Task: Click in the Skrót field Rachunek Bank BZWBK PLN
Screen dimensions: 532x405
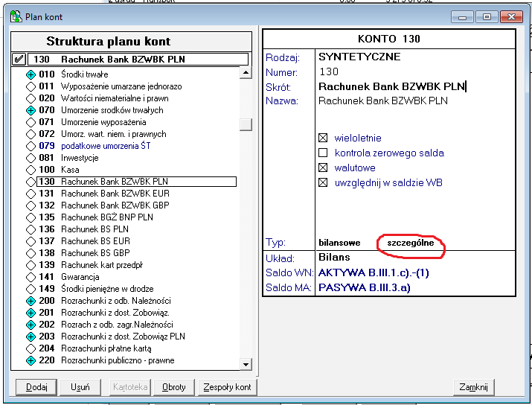Action: pyautogui.click(x=392, y=86)
